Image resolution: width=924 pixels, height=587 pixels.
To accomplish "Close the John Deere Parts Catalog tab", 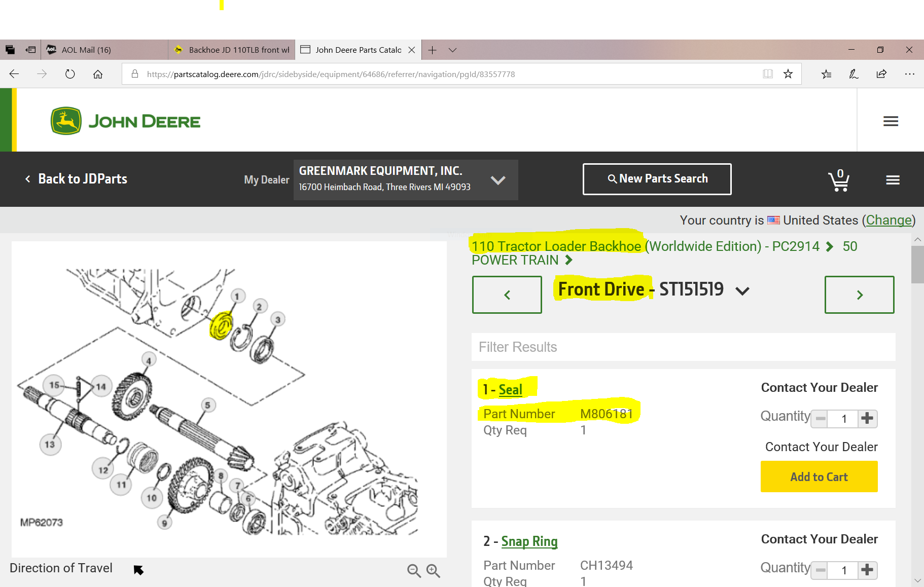I will pyautogui.click(x=412, y=50).
